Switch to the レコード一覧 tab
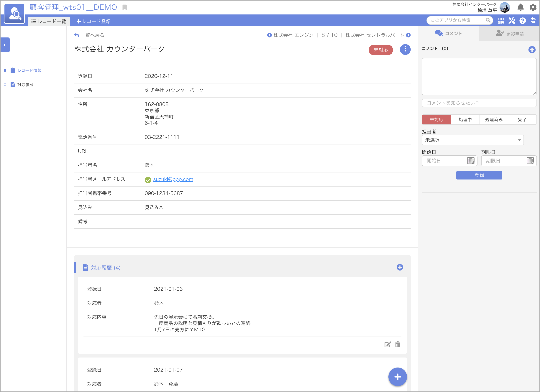 tap(49, 22)
